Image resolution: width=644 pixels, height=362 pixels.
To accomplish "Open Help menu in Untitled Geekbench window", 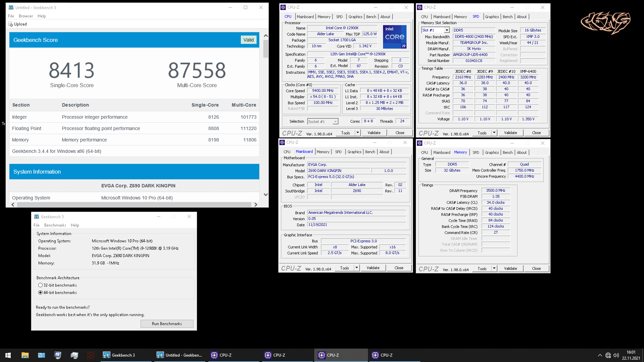I will [x=42, y=16].
